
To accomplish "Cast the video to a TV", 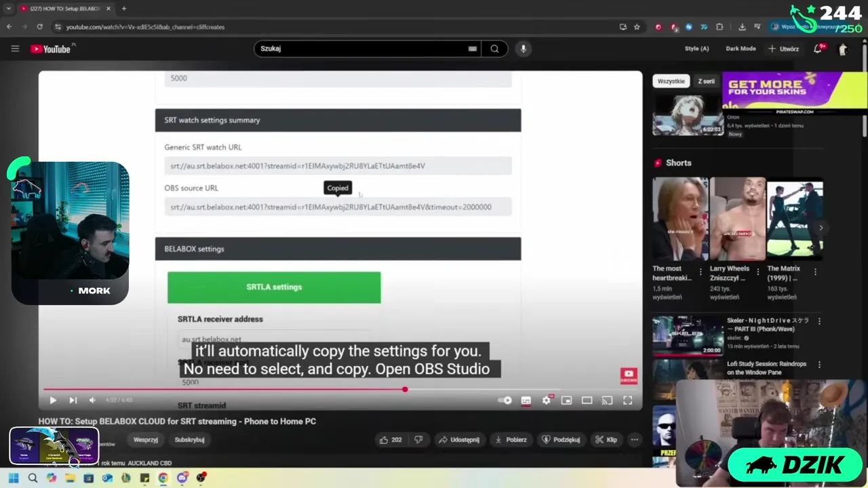I will pyautogui.click(x=607, y=401).
